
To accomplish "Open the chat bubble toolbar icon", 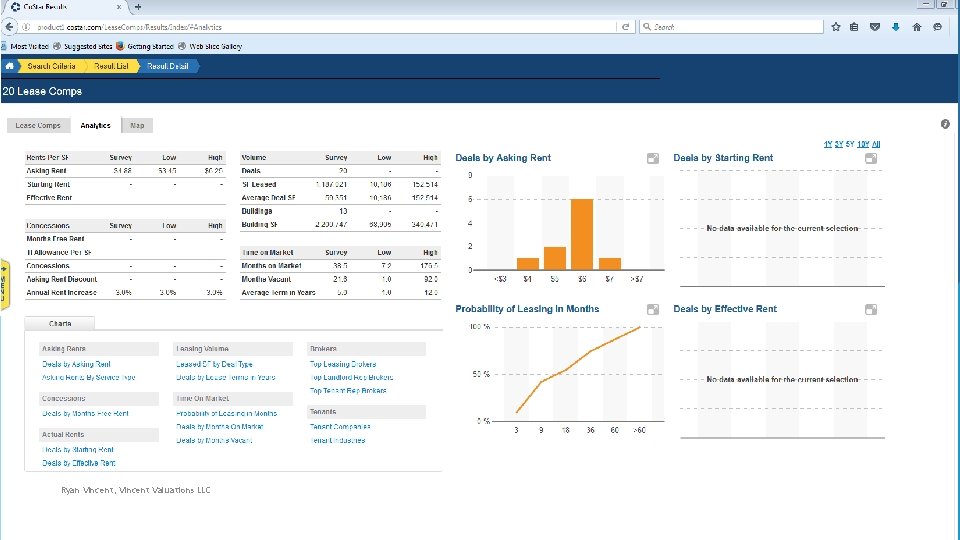I will point(937,27).
